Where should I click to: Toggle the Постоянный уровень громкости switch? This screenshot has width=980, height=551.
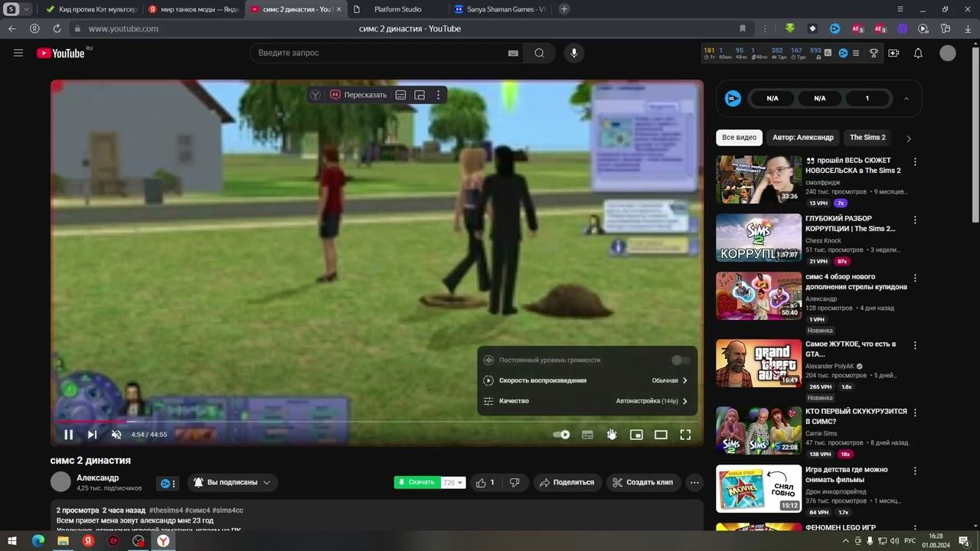pos(680,360)
